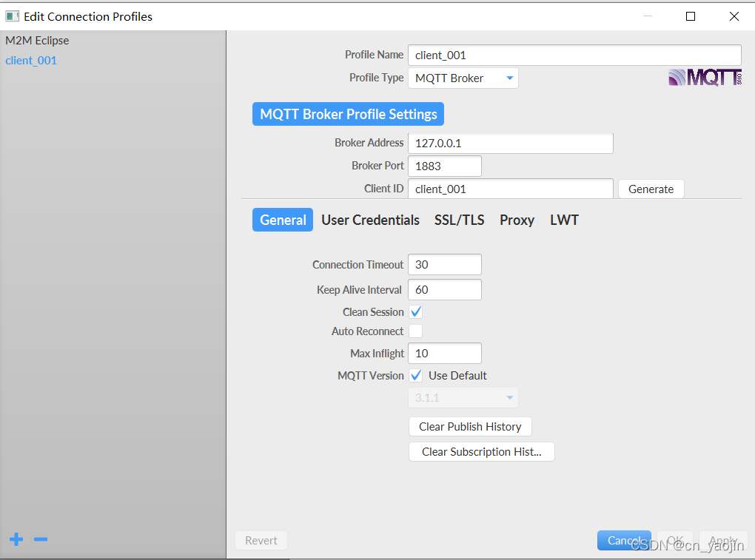Image resolution: width=755 pixels, height=560 pixels.
Task: Click Clear Subscription History button
Action: coord(481,452)
